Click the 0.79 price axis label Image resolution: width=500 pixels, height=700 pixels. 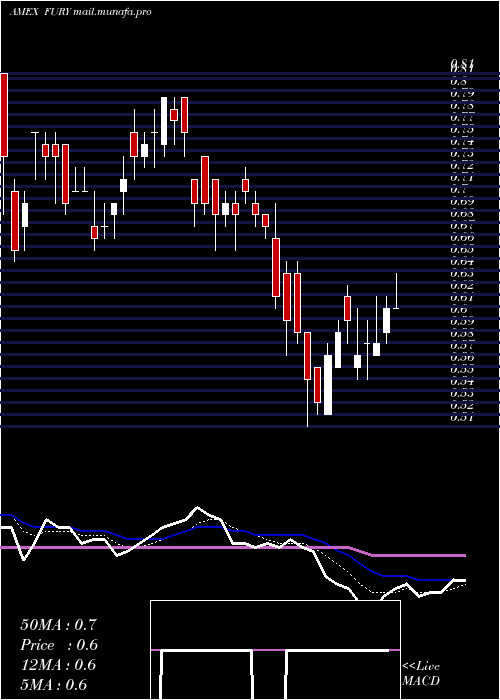(x=462, y=94)
